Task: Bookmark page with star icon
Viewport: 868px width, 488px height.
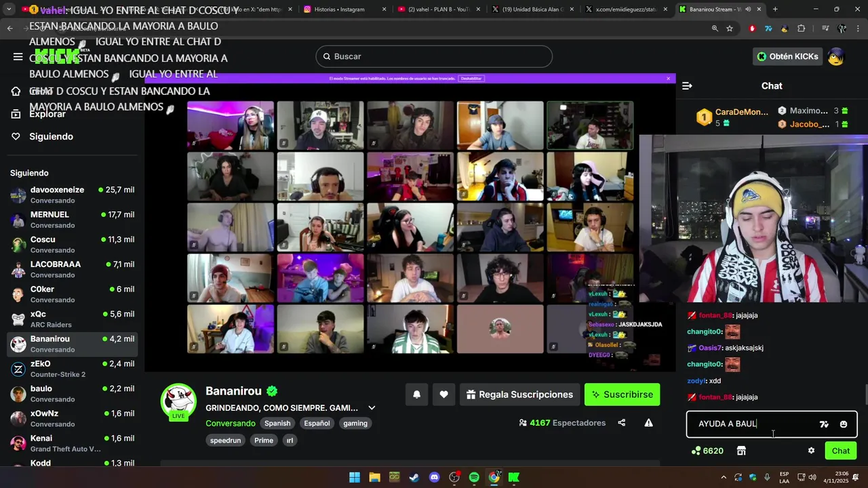Action: pyautogui.click(x=730, y=28)
